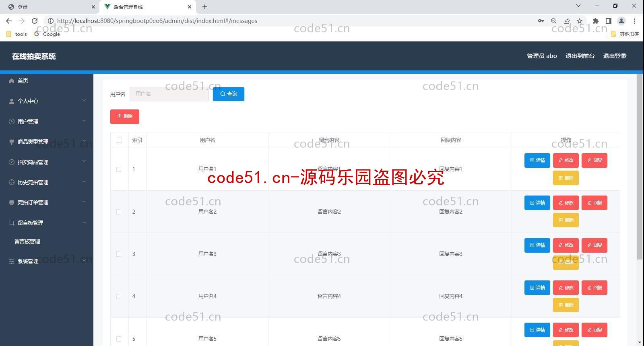Check the checkbox for row 用户名2
Viewport: 644px width, 346px height.
(119, 212)
